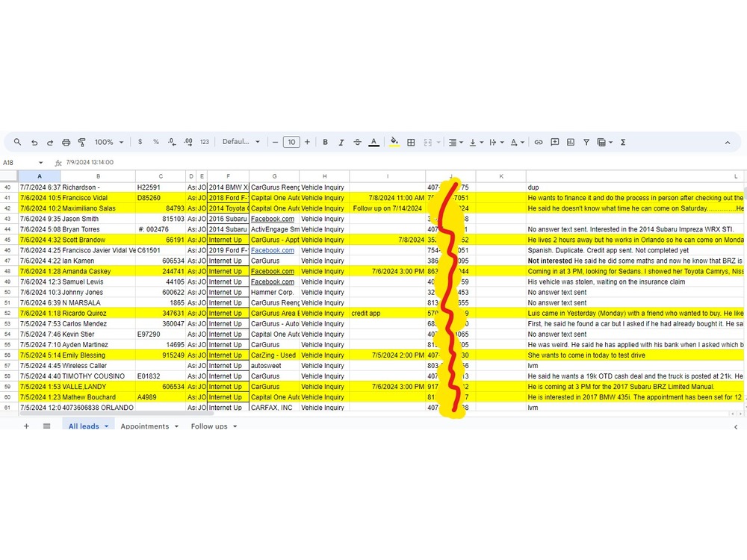Click the 'credit app' cell
This screenshot has width=747, height=560.
[x=387, y=314]
